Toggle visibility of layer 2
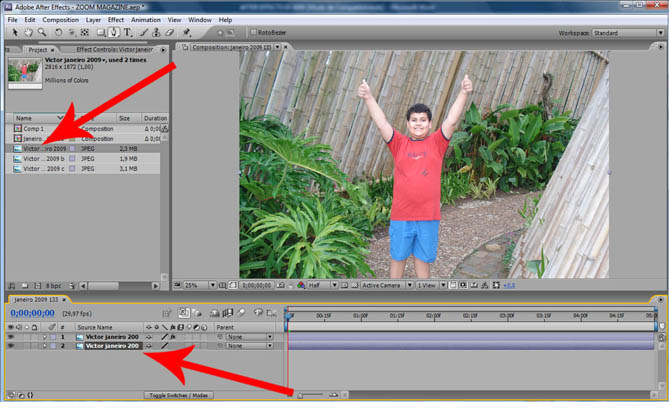 (x=11, y=346)
